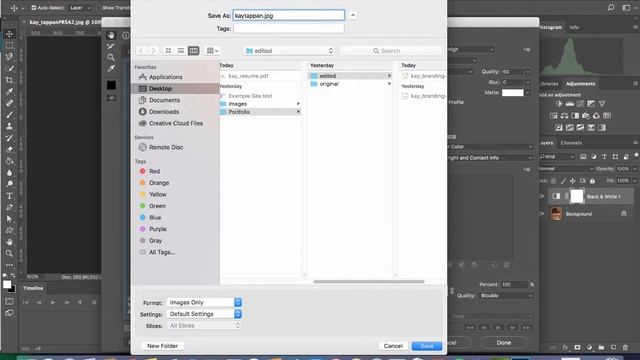640x360 pixels.
Task: Switch file browser to column view
Action: (x=193, y=51)
